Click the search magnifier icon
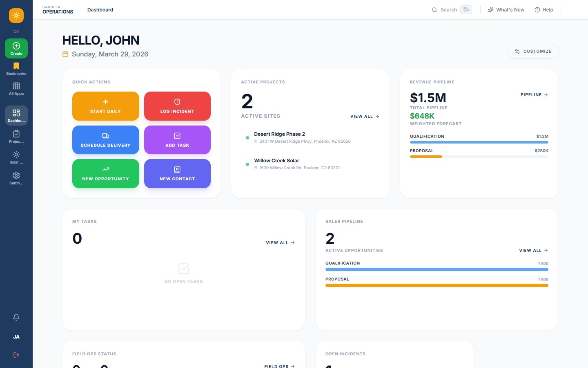The width and height of the screenshot is (588, 368). pos(434,10)
